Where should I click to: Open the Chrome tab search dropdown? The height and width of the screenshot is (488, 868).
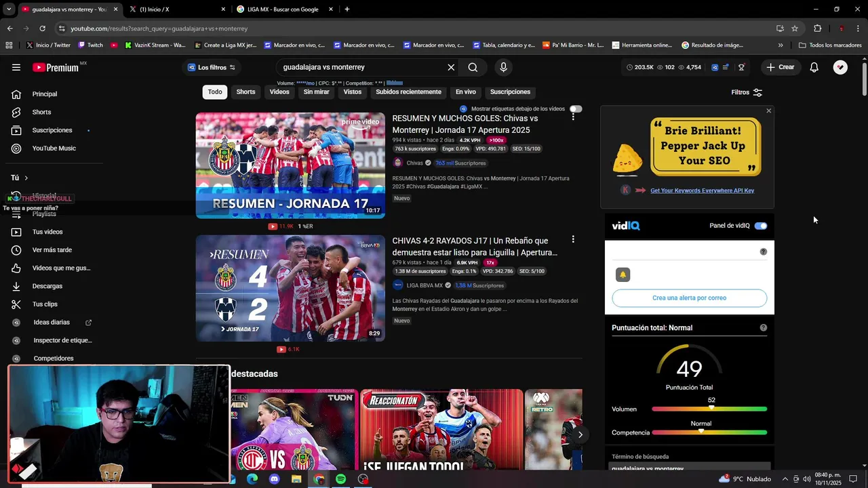(x=9, y=9)
